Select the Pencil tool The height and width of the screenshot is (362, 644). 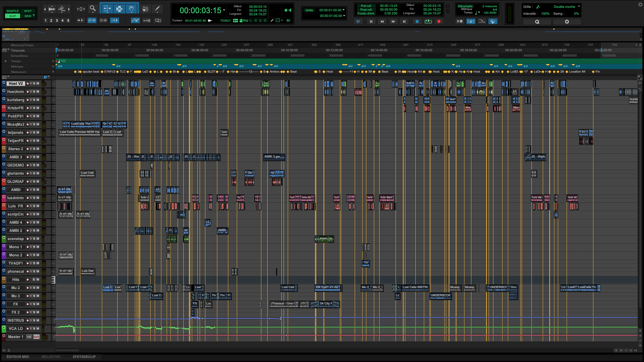pyautogui.click(x=157, y=9)
